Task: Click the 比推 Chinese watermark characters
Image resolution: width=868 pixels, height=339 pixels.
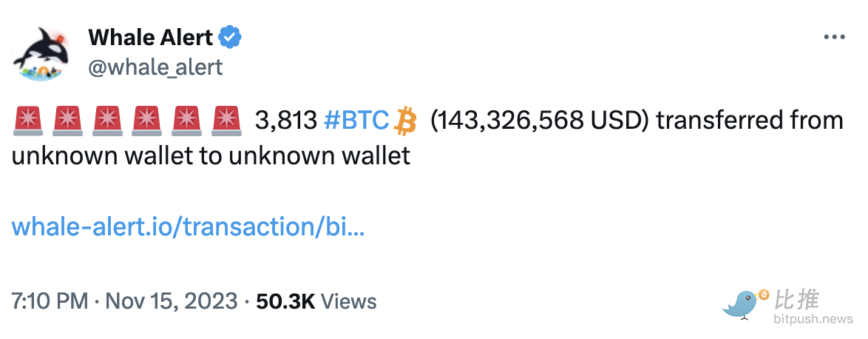Action: (x=797, y=299)
